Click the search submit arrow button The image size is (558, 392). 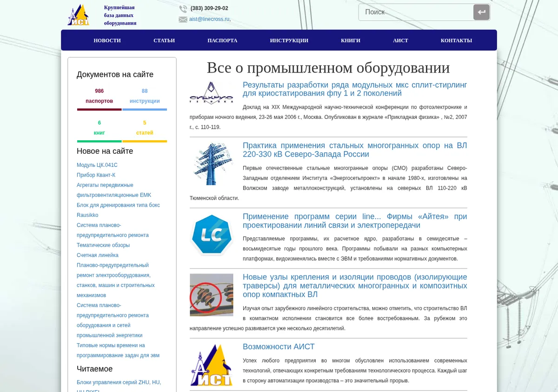[481, 12]
